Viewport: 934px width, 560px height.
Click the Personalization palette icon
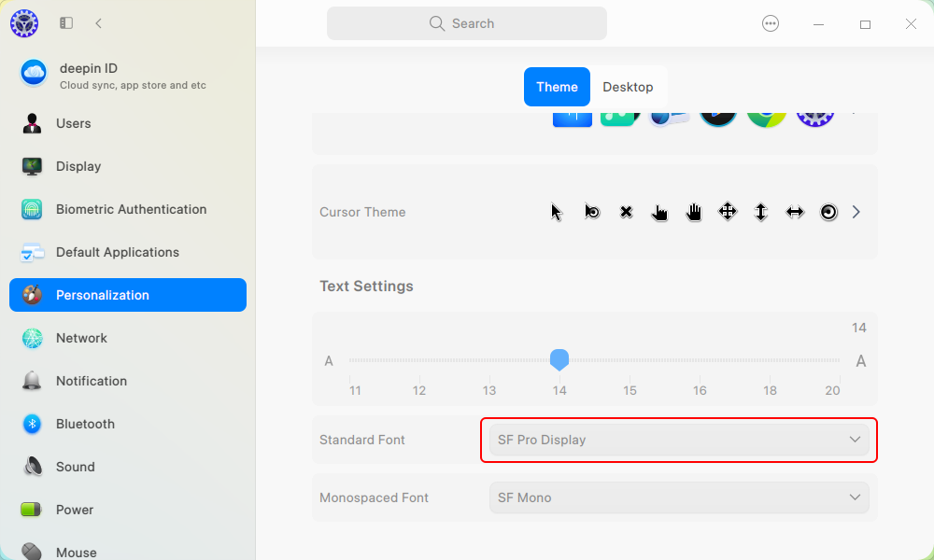(32, 295)
